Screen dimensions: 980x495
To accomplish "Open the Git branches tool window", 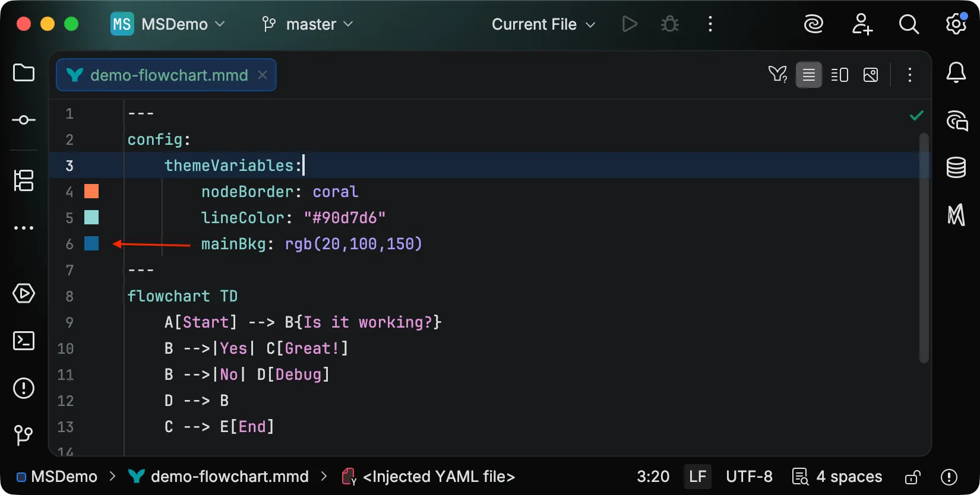I will [x=24, y=435].
